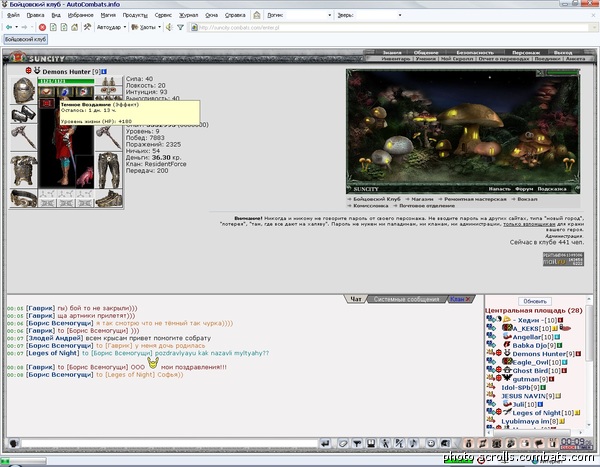Screen dimensions: 600x467
Task: Click the smiley emoticons icon
Action: tap(431, 443)
